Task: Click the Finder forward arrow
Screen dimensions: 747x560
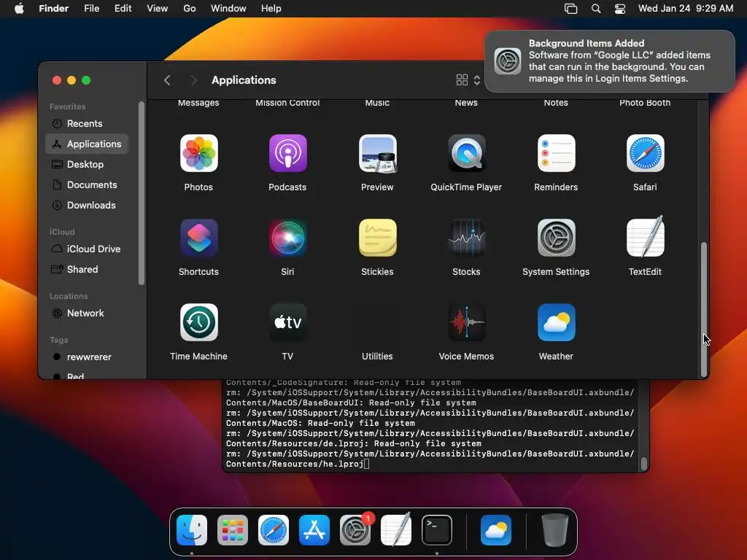Action: [193, 80]
